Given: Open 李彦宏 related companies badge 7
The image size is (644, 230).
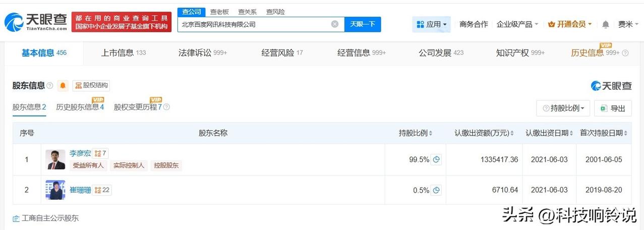Looking at the screenshot, I should pos(101,153).
